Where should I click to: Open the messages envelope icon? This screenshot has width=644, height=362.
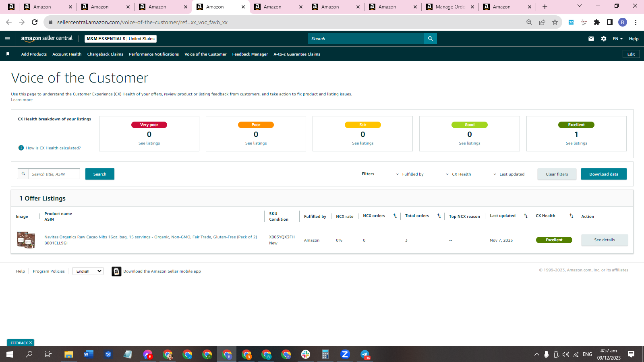pyautogui.click(x=591, y=39)
